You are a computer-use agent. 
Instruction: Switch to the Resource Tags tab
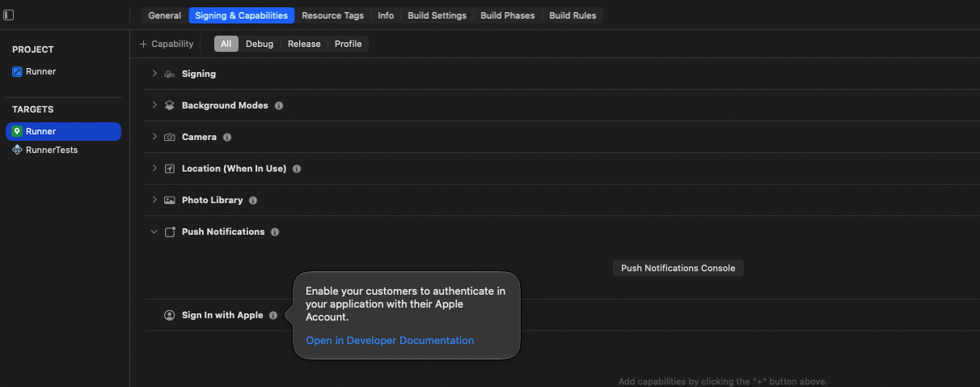tap(333, 15)
